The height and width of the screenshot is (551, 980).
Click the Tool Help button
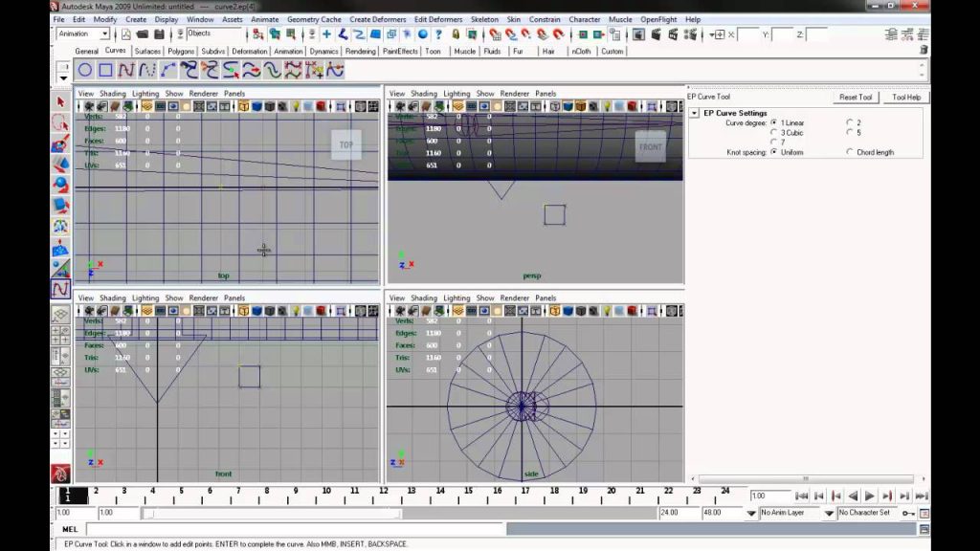point(906,97)
